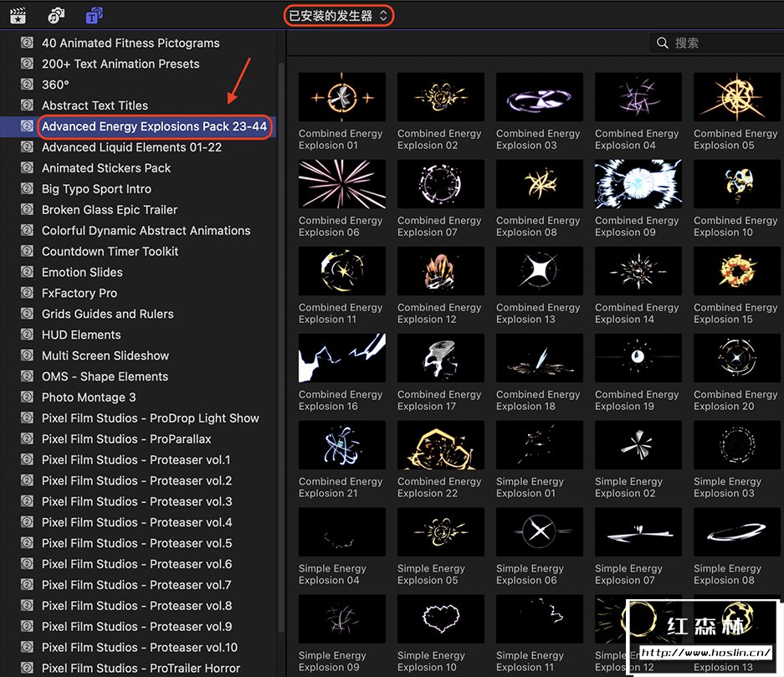Image resolution: width=784 pixels, height=677 pixels.
Task: Click the sidebar vertical scrollbar
Action: point(281,346)
